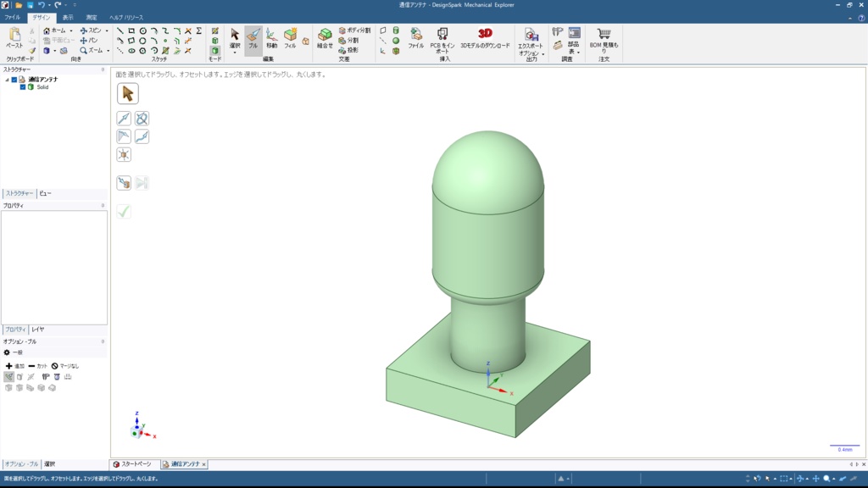Click the orientation axis cube in viewport
Screen dimensions: 868x488
[x=136, y=433]
